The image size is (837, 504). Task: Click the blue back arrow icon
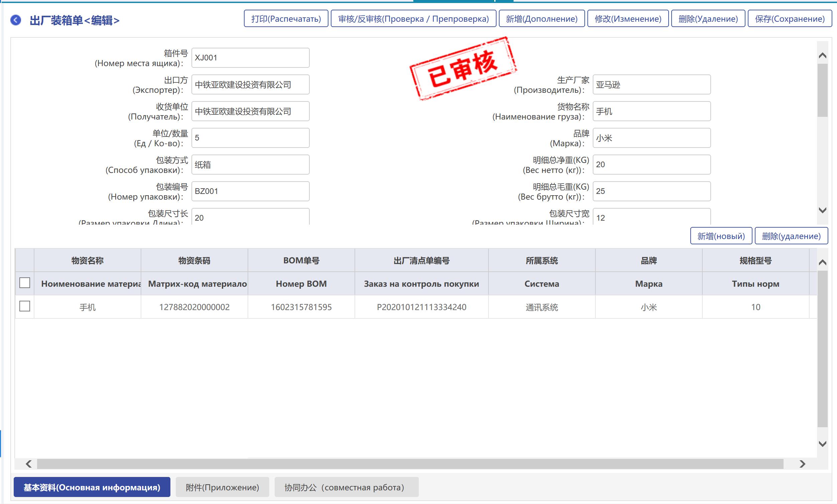click(x=16, y=20)
